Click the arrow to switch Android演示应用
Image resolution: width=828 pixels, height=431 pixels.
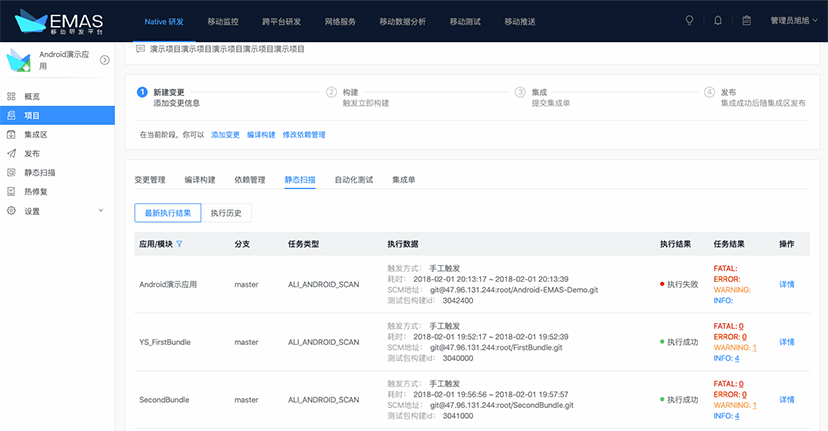[105, 60]
